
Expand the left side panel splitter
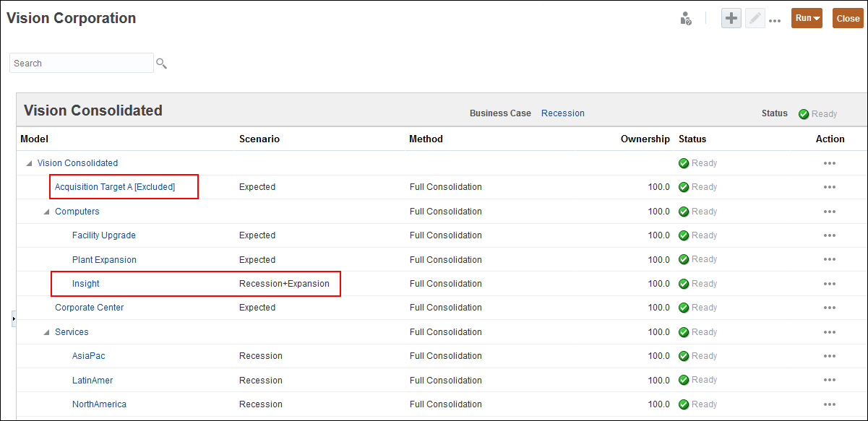pyautogui.click(x=14, y=318)
